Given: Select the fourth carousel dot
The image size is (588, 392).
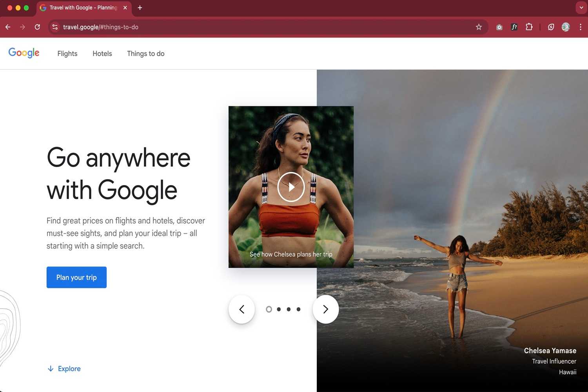Looking at the screenshot, I should coord(298,309).
